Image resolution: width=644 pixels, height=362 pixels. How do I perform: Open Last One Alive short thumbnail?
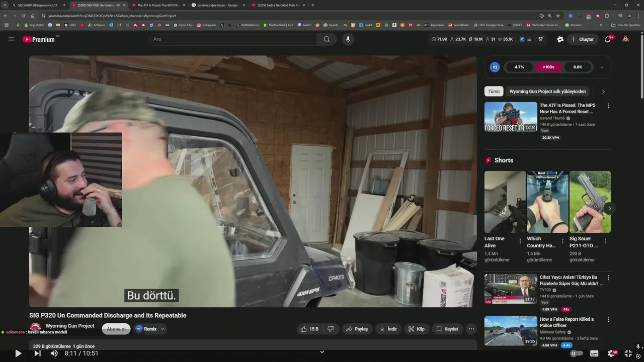505,202
